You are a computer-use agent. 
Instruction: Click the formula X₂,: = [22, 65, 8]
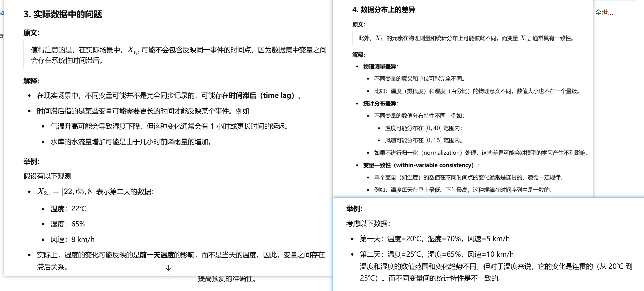coord(65,192)
